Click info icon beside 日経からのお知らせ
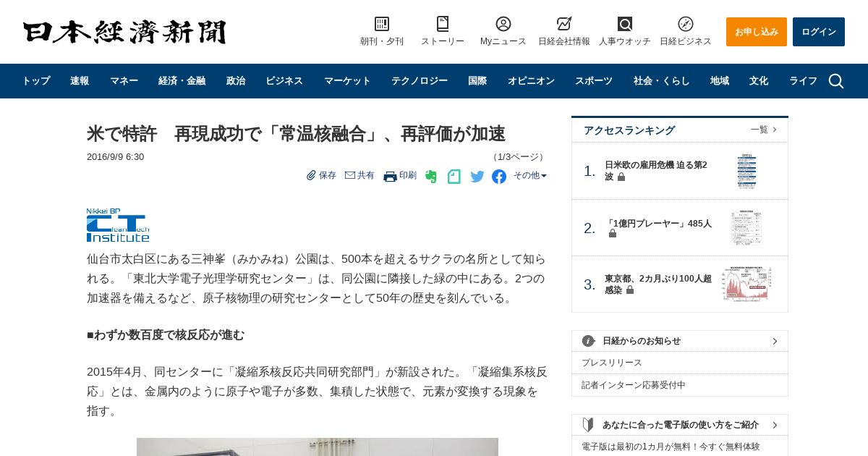868x456 pixels. pyautogui.click(x=589, y=341)
